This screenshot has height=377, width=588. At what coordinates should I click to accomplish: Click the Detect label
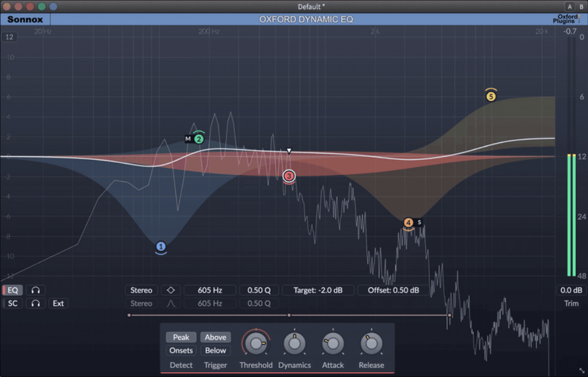181,365
